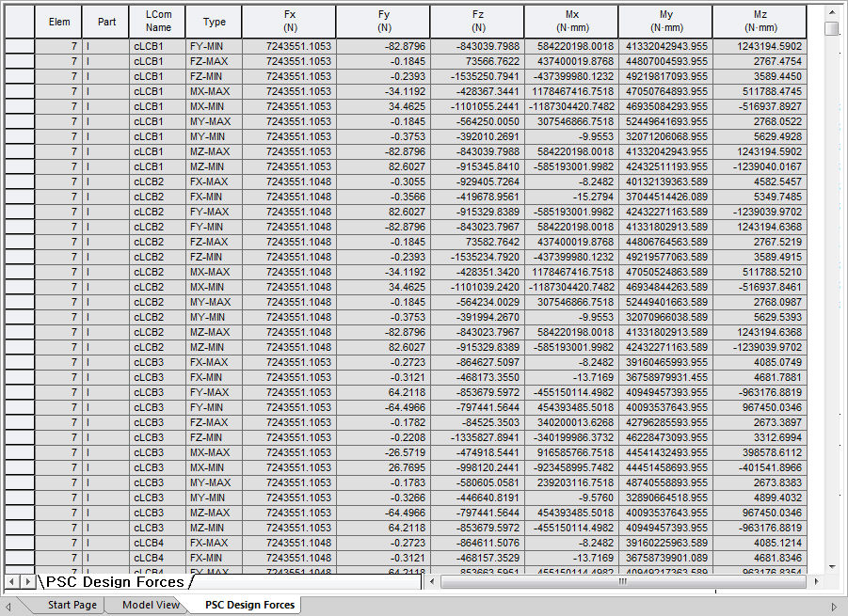This screenshot has height=616, width=848.
Task: Select the Fz cell showing -1535250.7941
Action: tap(477, 76)
